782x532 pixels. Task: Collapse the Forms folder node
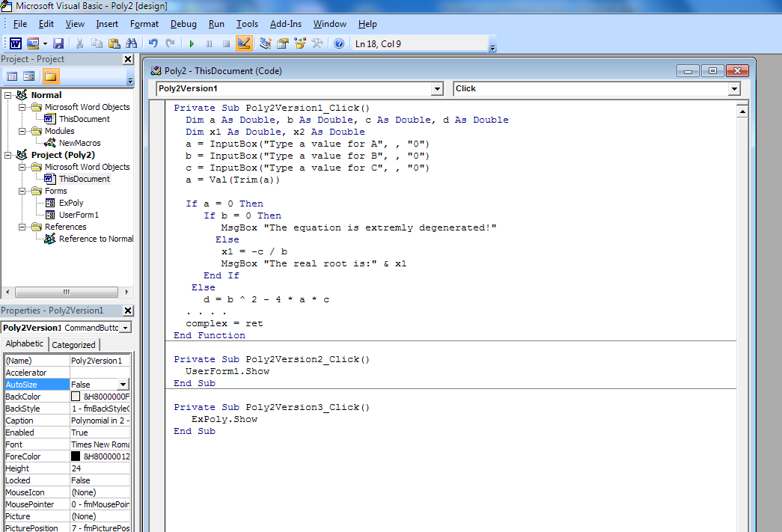tap(22, 191)
